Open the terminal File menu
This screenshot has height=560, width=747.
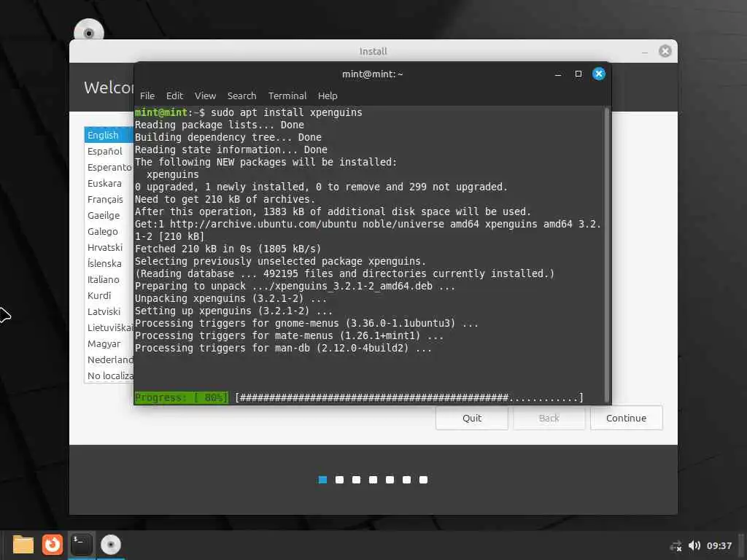tap(147, 96)
